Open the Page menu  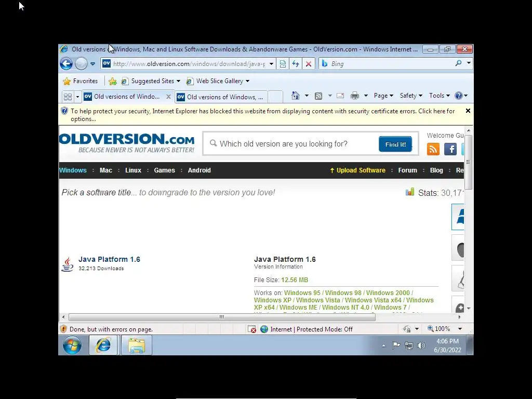click(x=383, y=96)
